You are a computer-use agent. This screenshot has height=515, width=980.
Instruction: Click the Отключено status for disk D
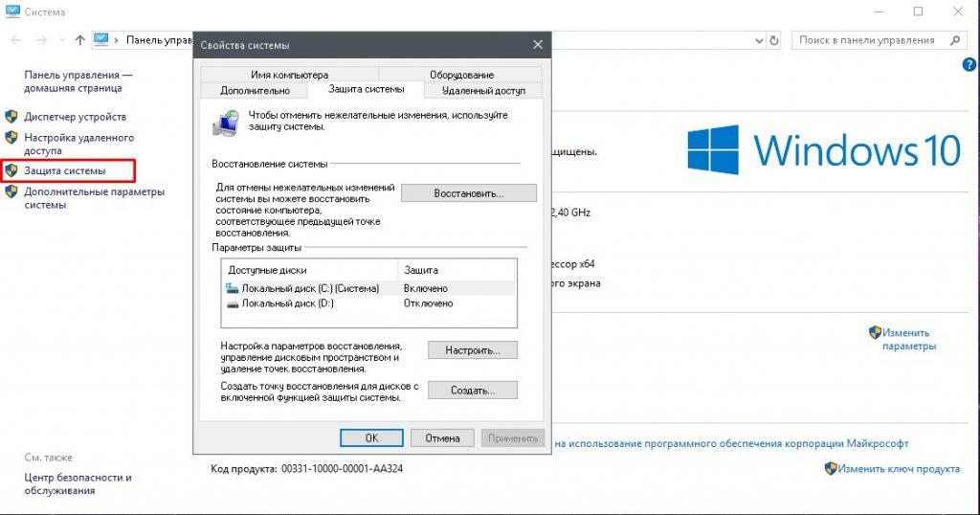[x=428, y=303]
